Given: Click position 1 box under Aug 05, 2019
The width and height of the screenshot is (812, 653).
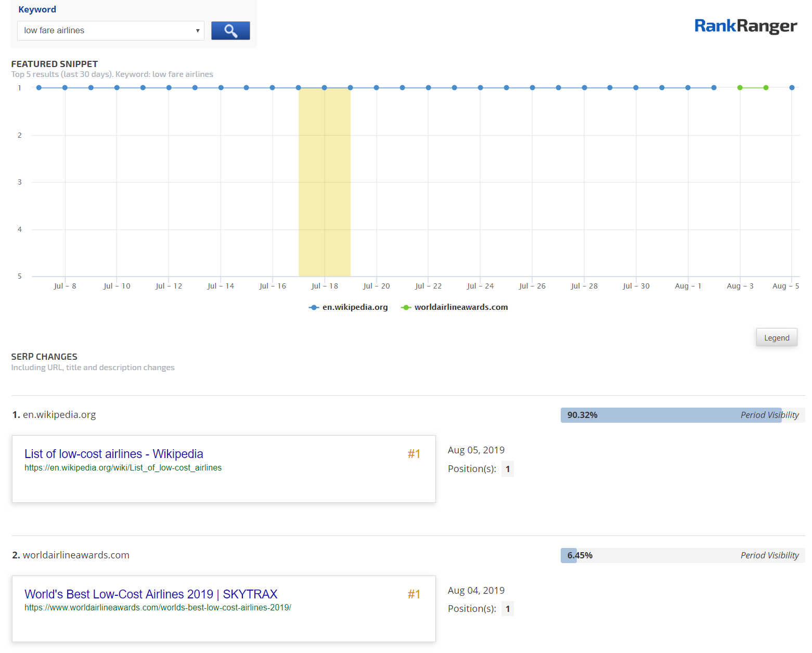Looking at the screenshot, I should [508, 469].
